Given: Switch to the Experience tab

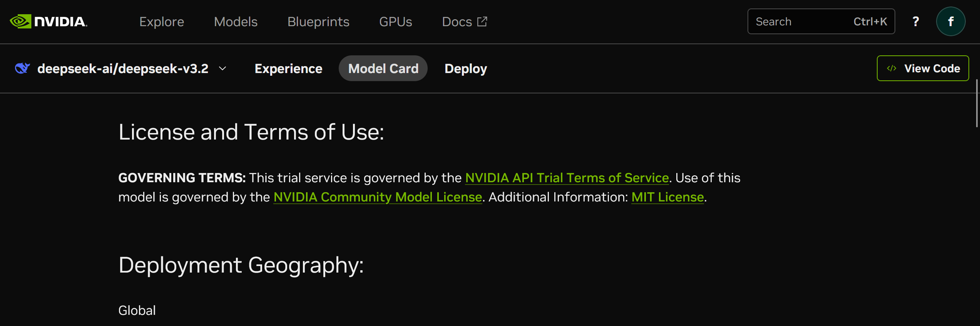Looking at the screenshot, I should click(x=288, y=68).
